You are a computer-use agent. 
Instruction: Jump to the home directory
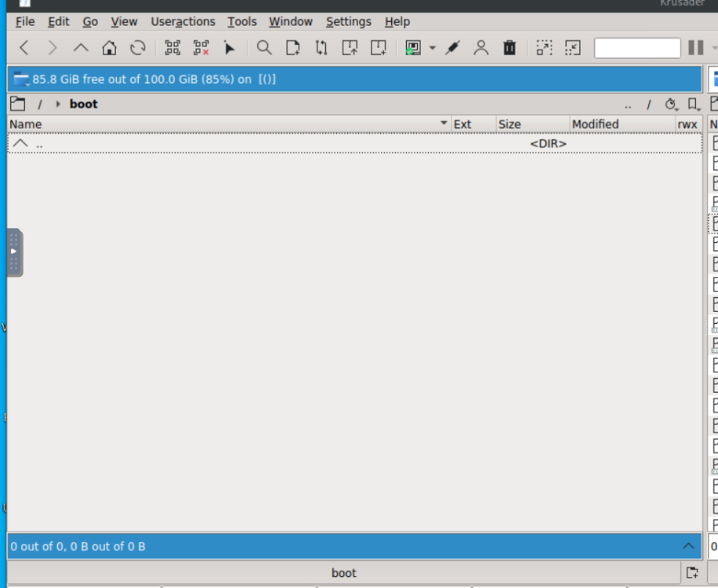coord(109,48)
